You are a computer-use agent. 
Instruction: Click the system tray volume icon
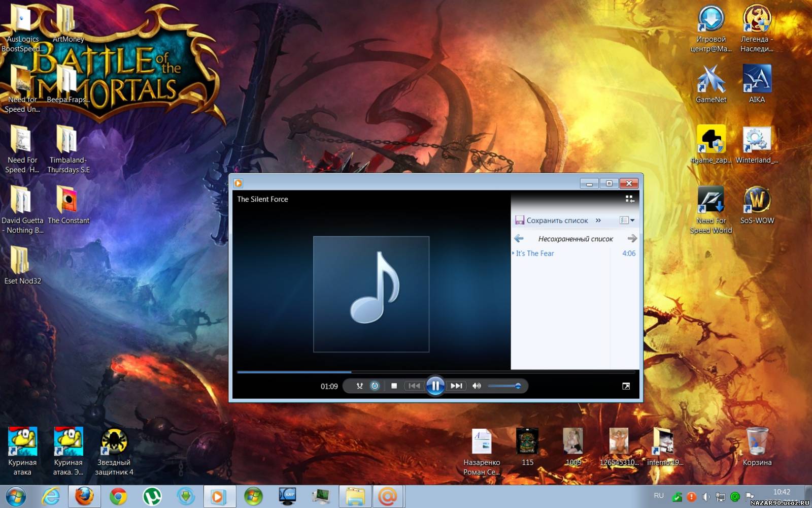pos(706,497)
